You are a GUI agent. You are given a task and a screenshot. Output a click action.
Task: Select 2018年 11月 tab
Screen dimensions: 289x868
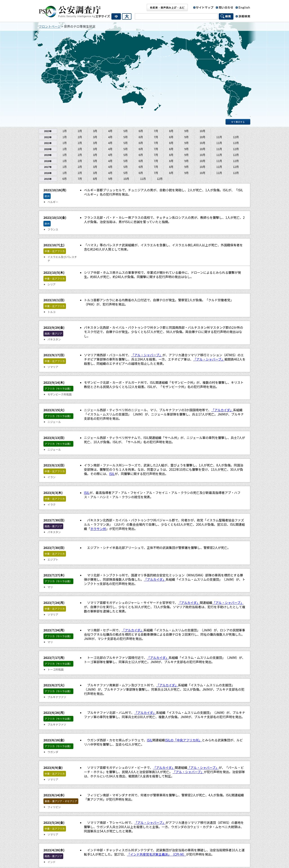click(219, 161)
